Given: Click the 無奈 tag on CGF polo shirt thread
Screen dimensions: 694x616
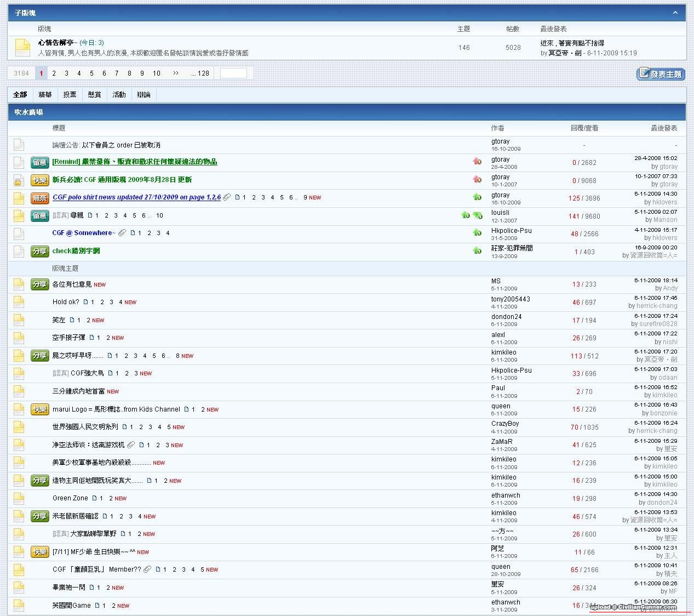Looking at the screenshot, I should click(39, 198).
